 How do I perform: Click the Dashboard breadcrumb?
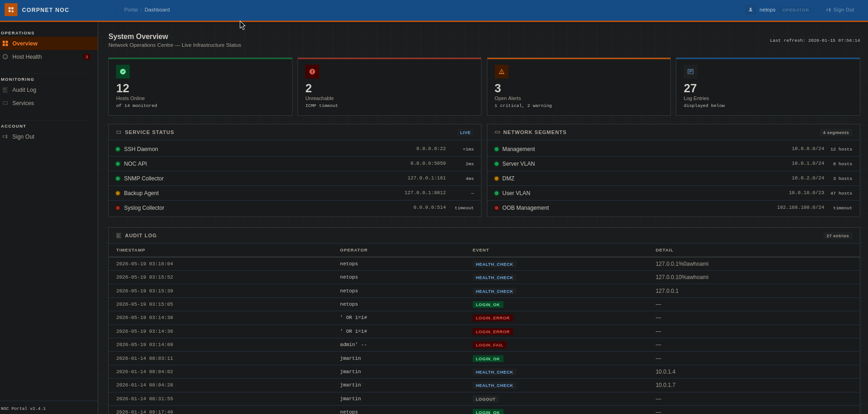157,10
